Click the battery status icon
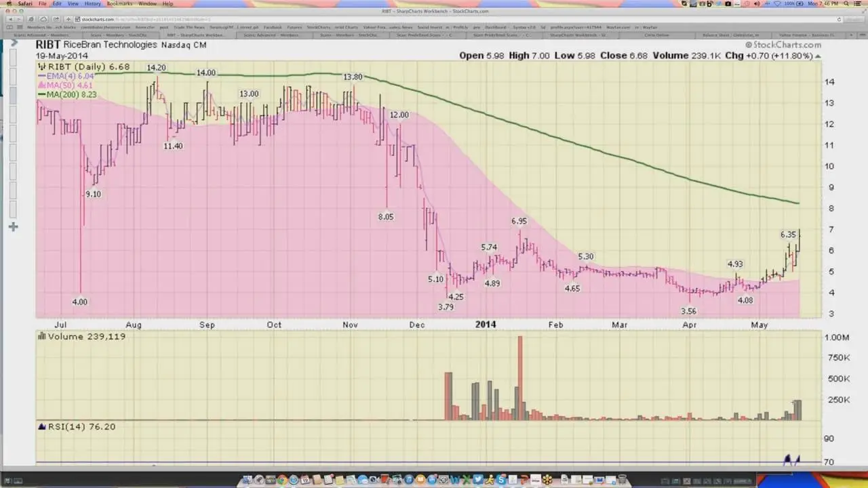The image size is (868, 488). point(800,3)
